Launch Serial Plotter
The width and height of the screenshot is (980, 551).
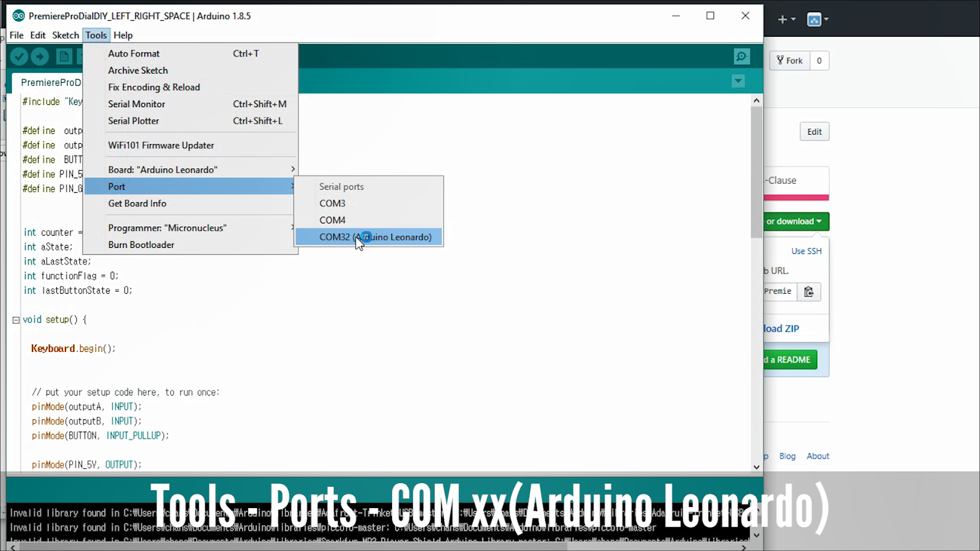click(x=190, y=121)
